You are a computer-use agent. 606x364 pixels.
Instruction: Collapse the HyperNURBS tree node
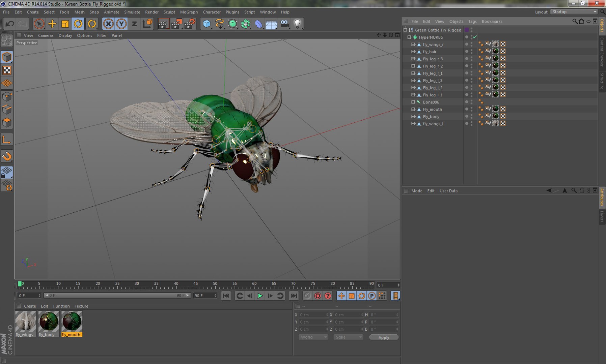coord(409,37)
